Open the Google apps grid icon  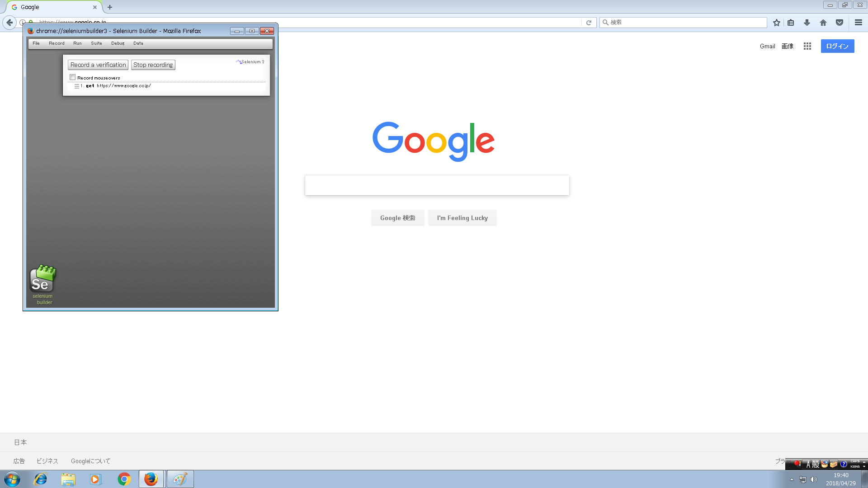807,46
